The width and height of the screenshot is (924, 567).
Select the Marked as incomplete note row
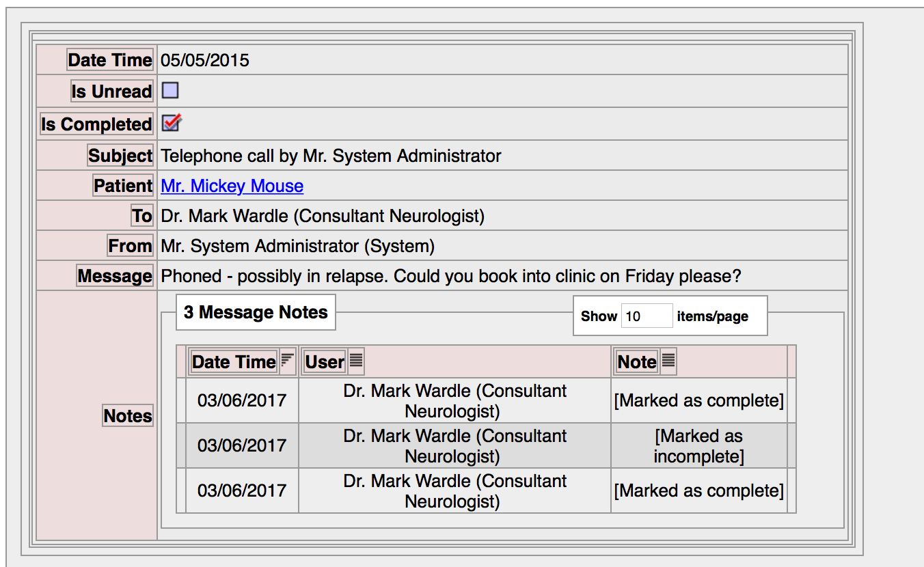[x=698, y=445]
